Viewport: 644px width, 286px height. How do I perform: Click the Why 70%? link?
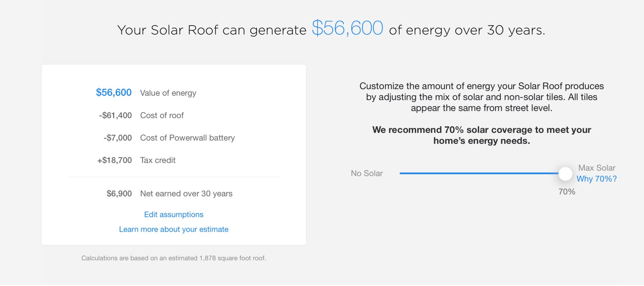pyautogui.click(x=597, y=179)
